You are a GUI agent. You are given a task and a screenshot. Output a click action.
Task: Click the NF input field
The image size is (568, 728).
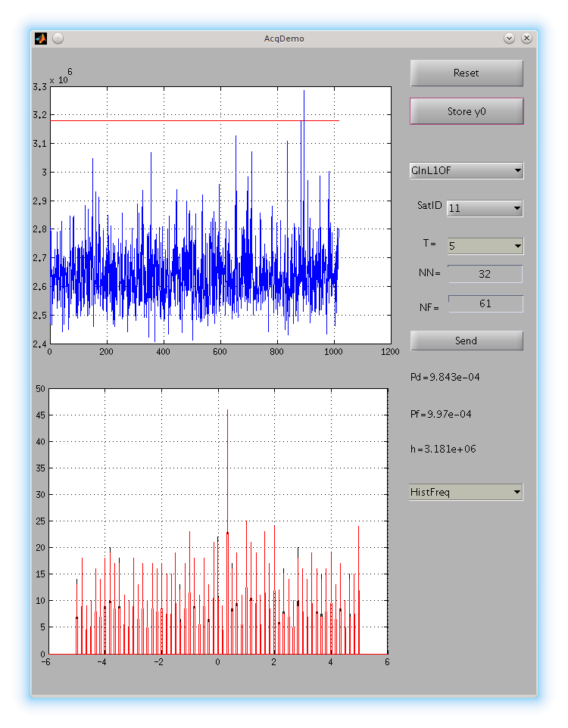pyautogui.click(x=485, y=303)
